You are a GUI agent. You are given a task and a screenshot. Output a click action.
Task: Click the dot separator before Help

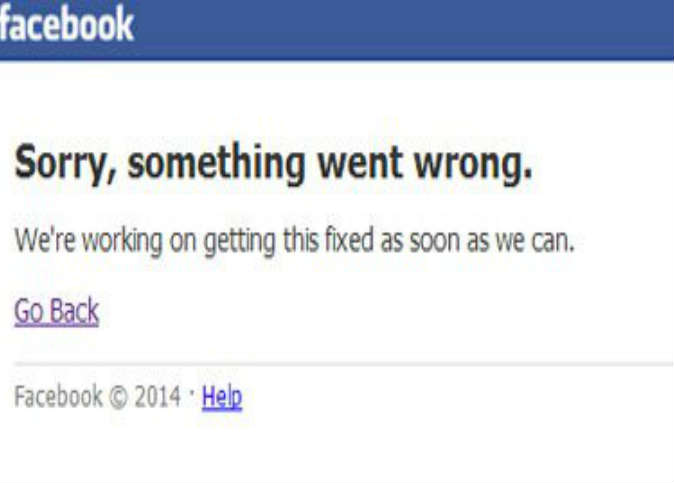click(x=192, y=391)
